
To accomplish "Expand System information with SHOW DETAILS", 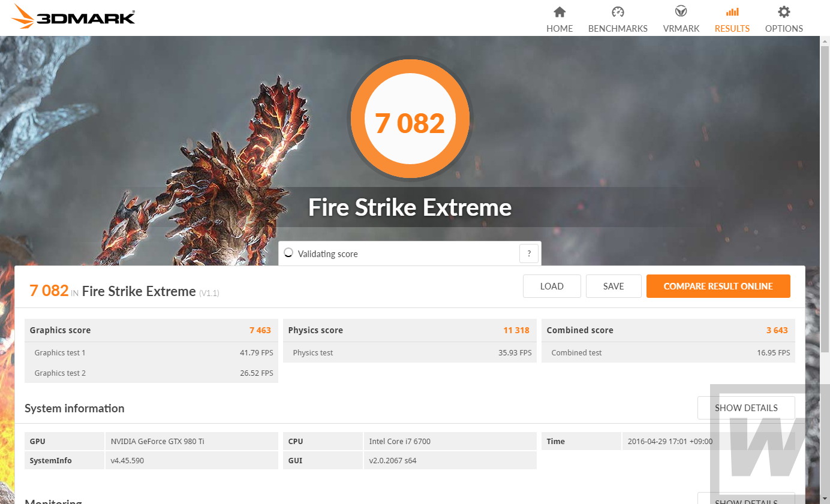I will 746,408.
